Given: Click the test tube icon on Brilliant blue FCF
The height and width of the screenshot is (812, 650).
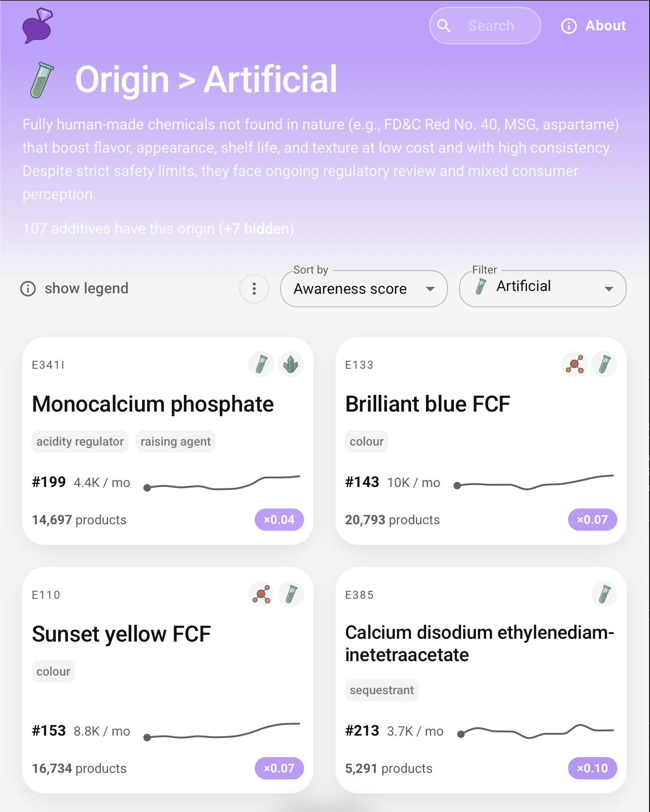Looking at the screenshot, I should tap(604, 364).
